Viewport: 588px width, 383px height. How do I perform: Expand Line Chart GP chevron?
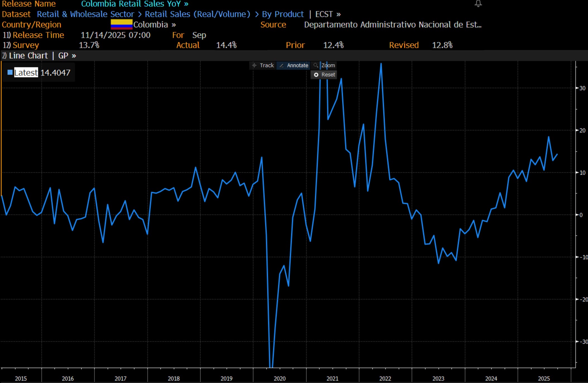click(74, 56)
